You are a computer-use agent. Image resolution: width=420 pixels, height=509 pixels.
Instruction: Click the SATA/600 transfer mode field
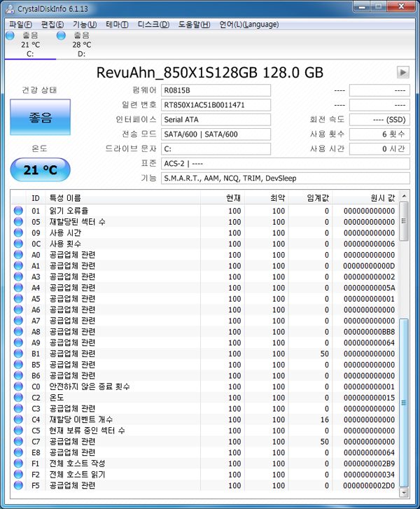(216, 134)
